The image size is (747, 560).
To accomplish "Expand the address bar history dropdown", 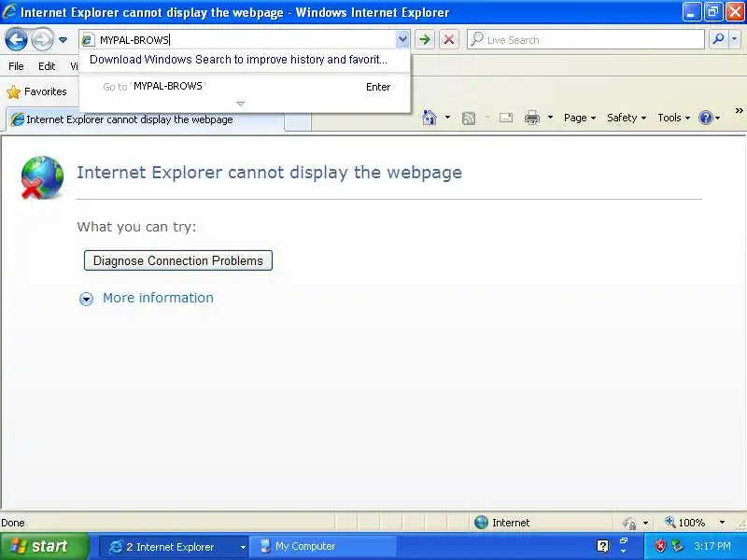I will click(402, 39).
